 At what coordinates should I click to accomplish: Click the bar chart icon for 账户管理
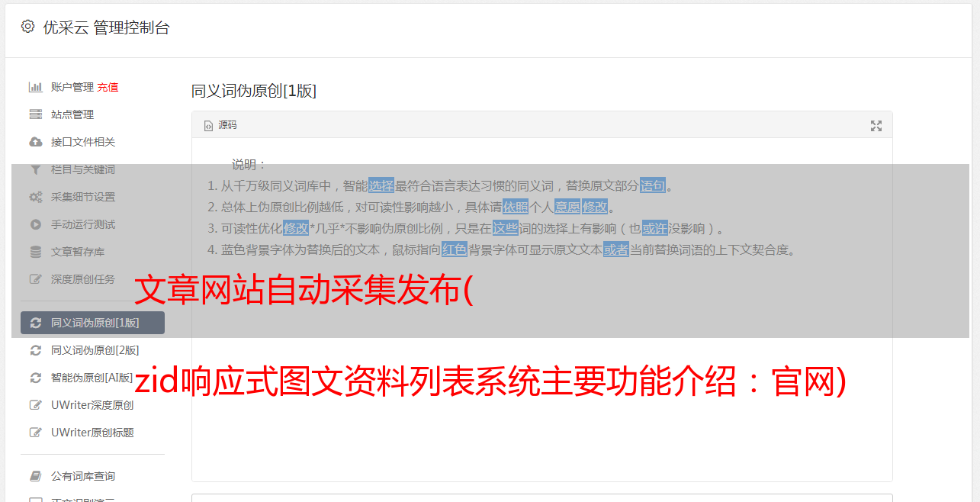pos(35,87)
